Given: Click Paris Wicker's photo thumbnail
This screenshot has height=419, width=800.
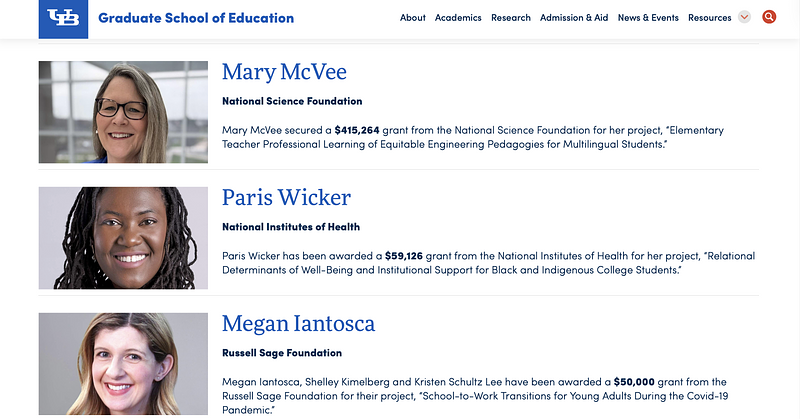Looking at the screenshot, I should (x=123, y=238).
